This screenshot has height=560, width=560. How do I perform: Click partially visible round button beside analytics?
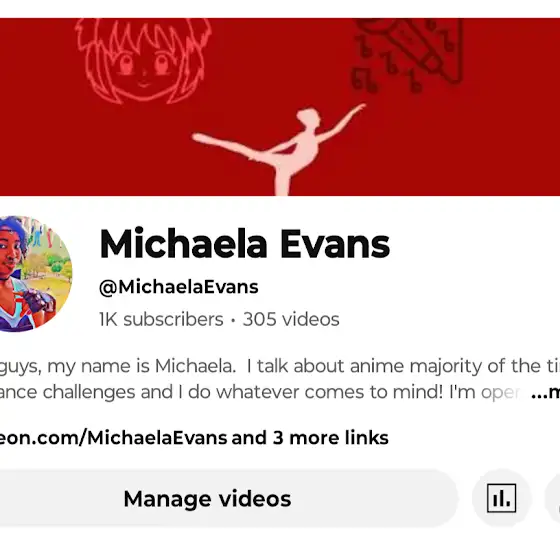[552, 498]
